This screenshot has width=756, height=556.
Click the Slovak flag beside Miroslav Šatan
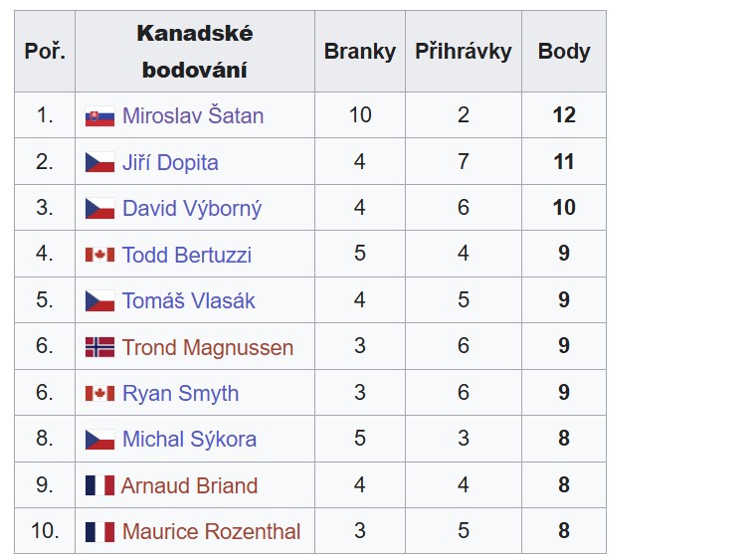pyautogui.click(x=99, y=116)
